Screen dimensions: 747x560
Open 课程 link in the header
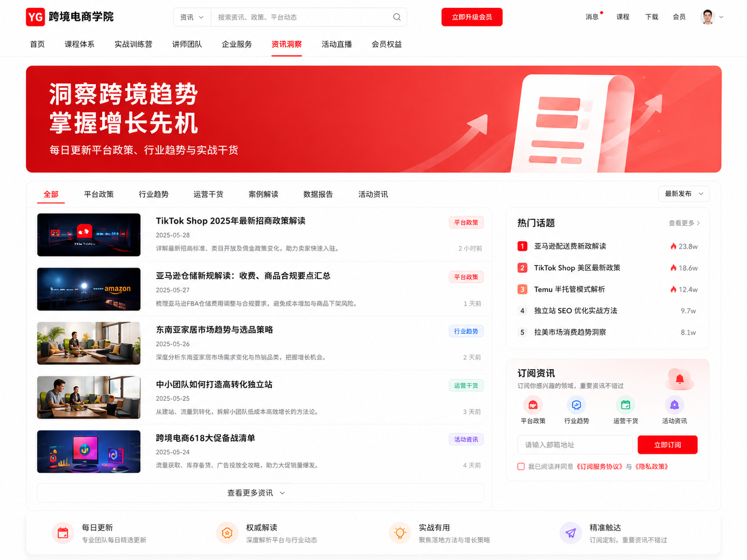[623, 17]
